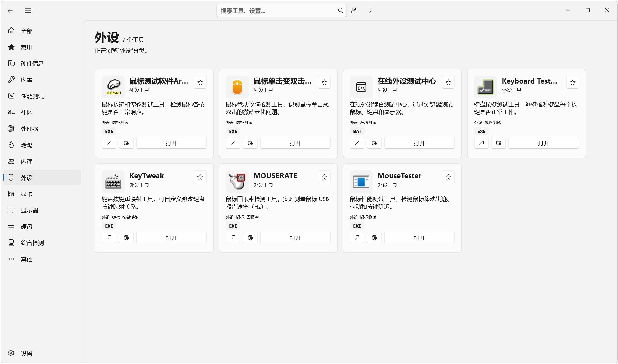Screen dimensions: 618x364
Task: Click file icon on Keyboard Test card
Action: (499, 143)
